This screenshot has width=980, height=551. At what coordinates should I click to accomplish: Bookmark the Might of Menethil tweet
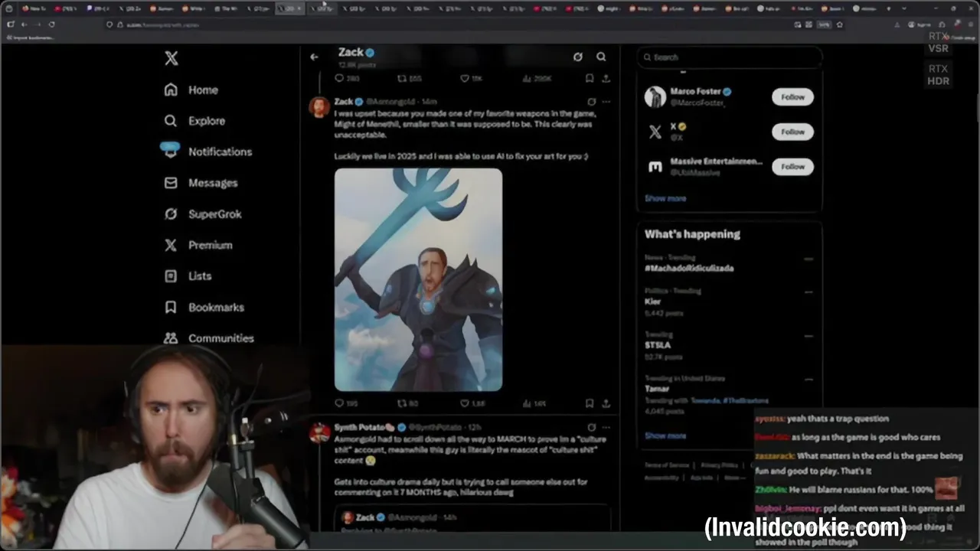[590, 403]
